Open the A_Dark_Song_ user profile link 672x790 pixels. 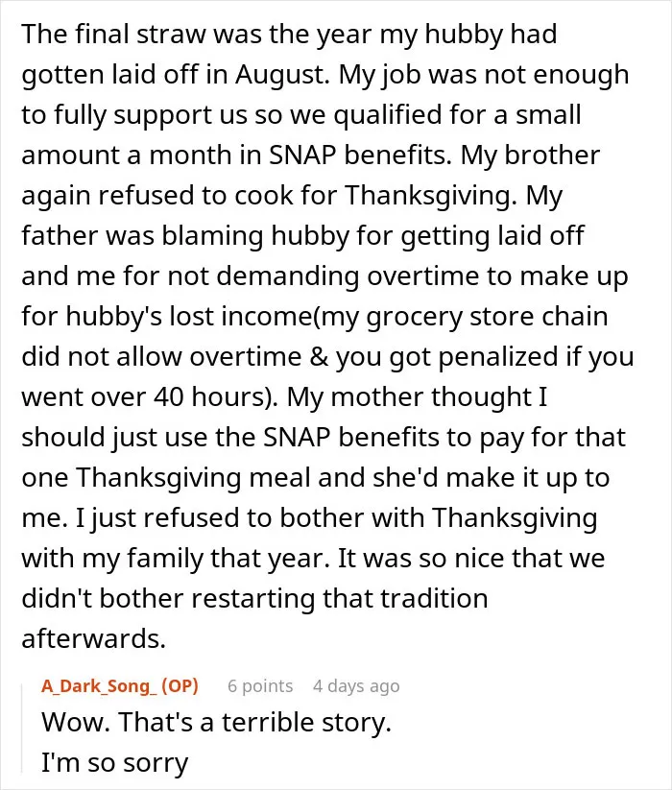(99, 685)
